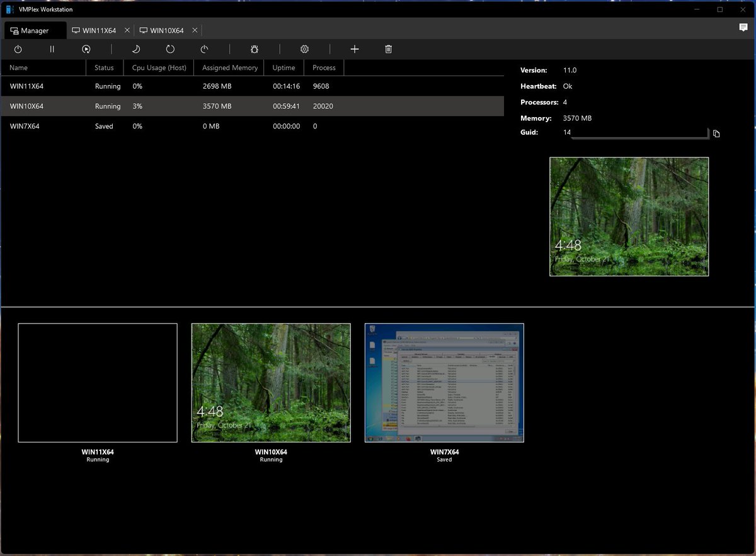Sort by the Uptime column header
The width and height of the screenshot is (756, 556).
(x=284, y=67)
